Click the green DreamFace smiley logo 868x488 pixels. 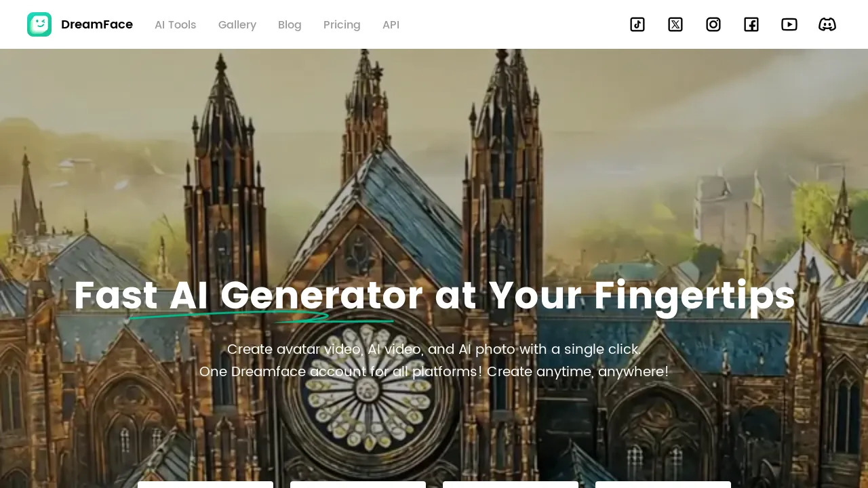tap(39, 24)
